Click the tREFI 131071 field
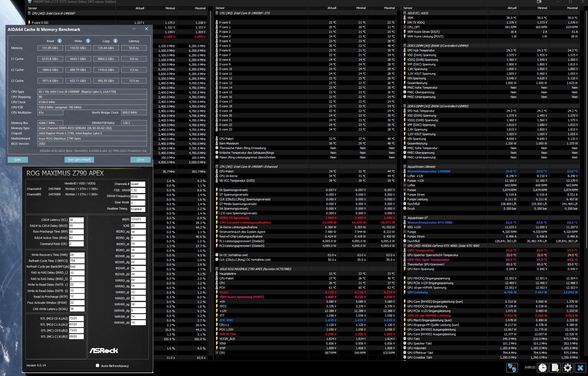Screen dimensions: 588x376 (138, 219)
